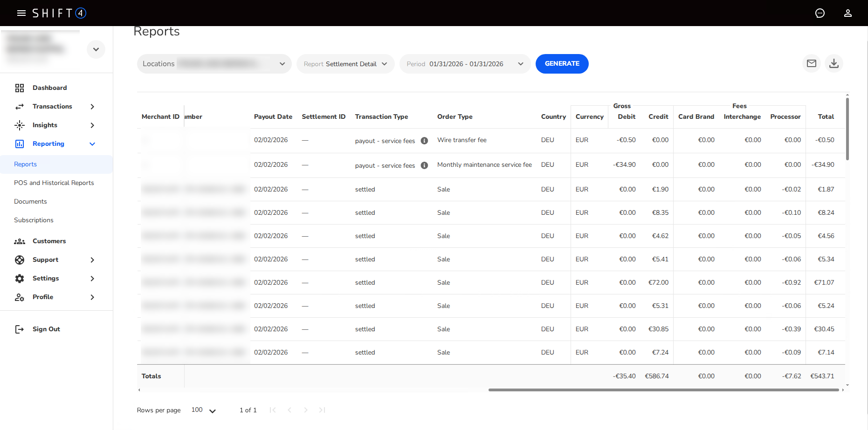The height and width of the screenshot is (430, 868).
Task: Click the Profile person-gear icon
Action: tap(20, 297)
